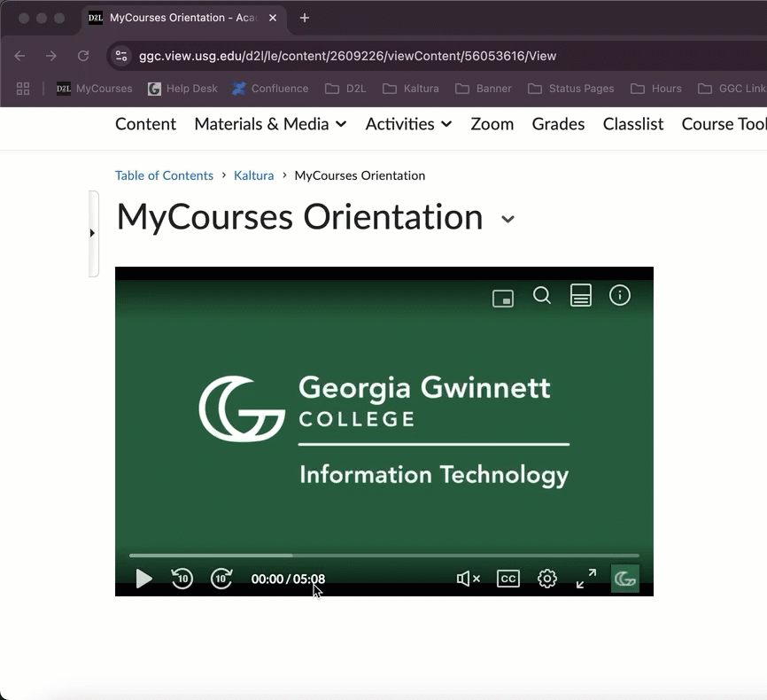Open video player settings gear
767x700 pixels.
(x=546, y=579)
